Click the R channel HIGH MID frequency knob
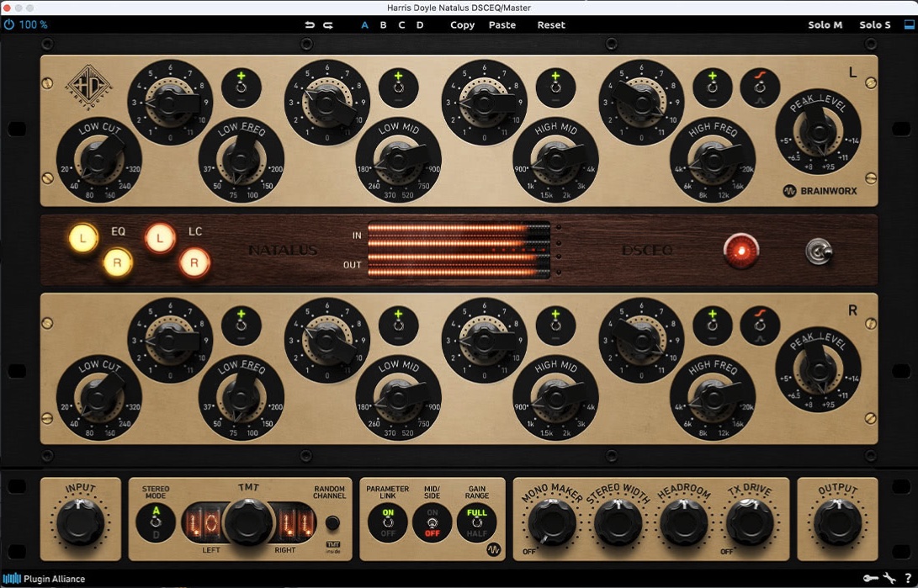The image size is (918, 588). pyautogui.click(x=555, y=399)
